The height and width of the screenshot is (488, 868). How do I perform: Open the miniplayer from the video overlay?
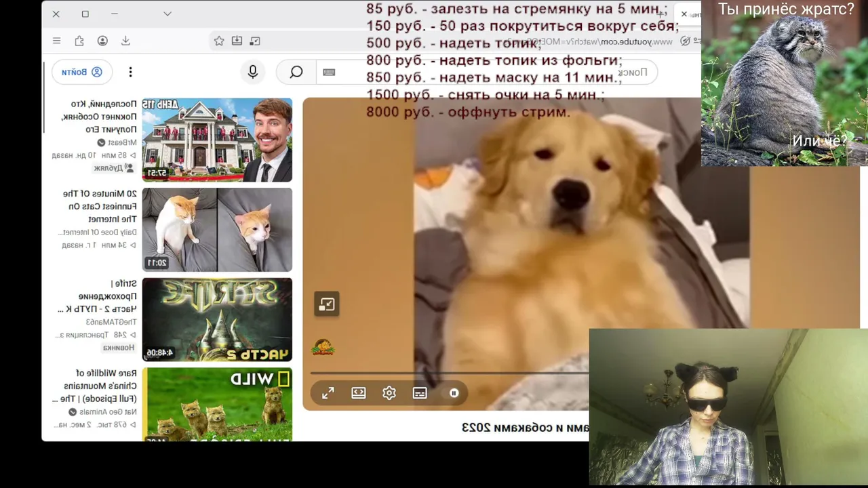(x=327, y=304)
